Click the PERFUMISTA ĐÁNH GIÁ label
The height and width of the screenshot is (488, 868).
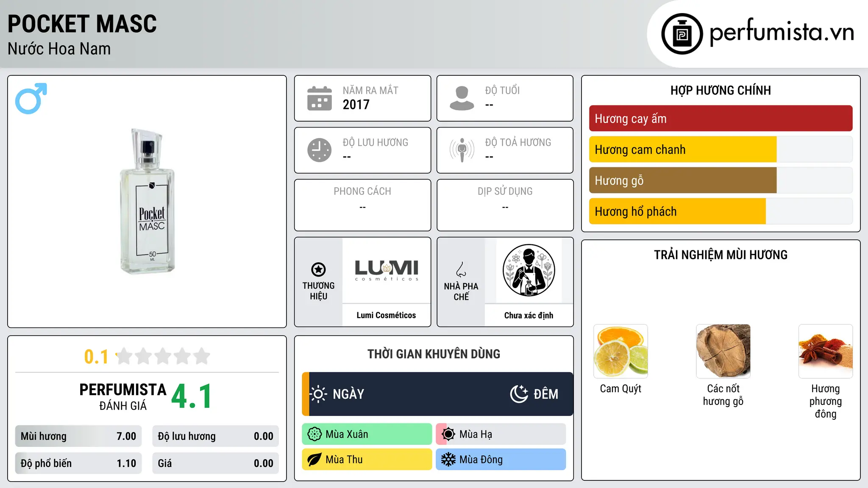[x=122, y=397]
